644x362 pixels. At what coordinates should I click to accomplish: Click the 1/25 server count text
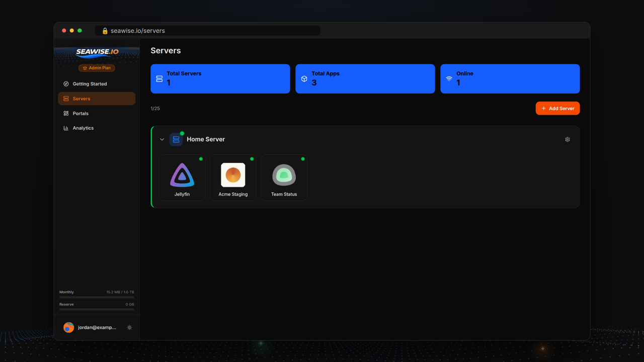pyautogui.click(x=155, y=109)
